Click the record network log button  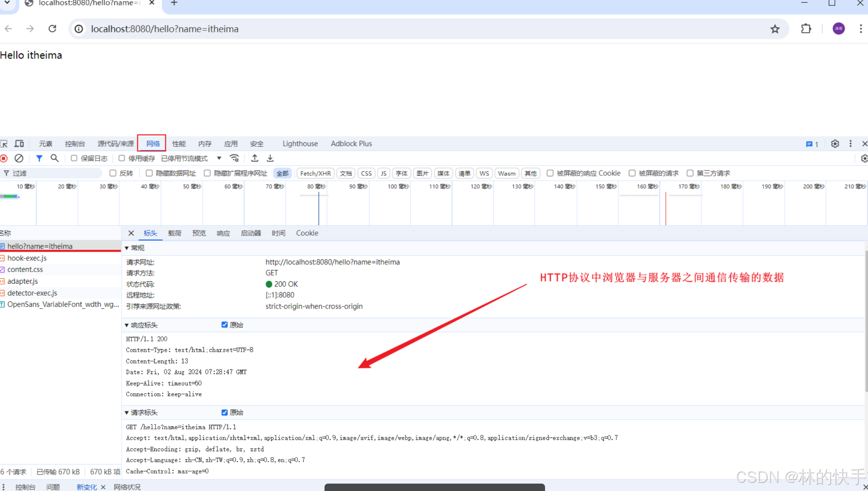coord(4,158)
